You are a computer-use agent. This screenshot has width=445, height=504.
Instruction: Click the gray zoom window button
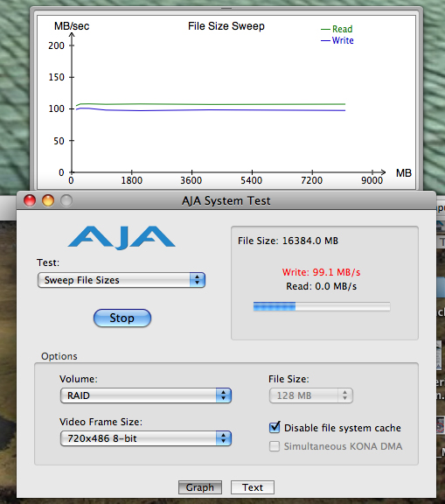coord(66,200)
